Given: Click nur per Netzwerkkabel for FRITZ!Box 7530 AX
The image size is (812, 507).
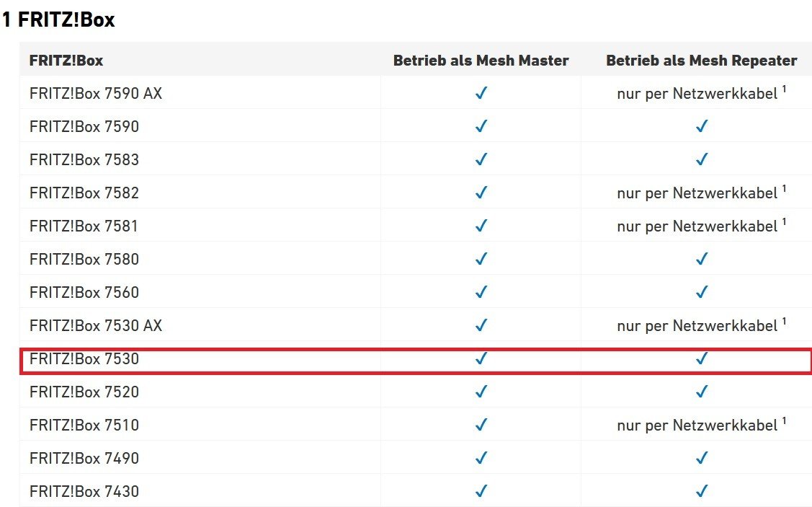Looking at the screenshot, I should 697,326.
